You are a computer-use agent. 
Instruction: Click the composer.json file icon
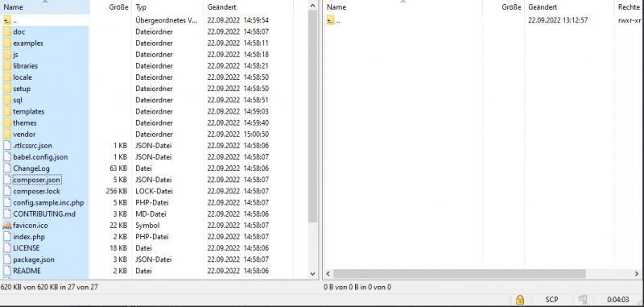7,180
